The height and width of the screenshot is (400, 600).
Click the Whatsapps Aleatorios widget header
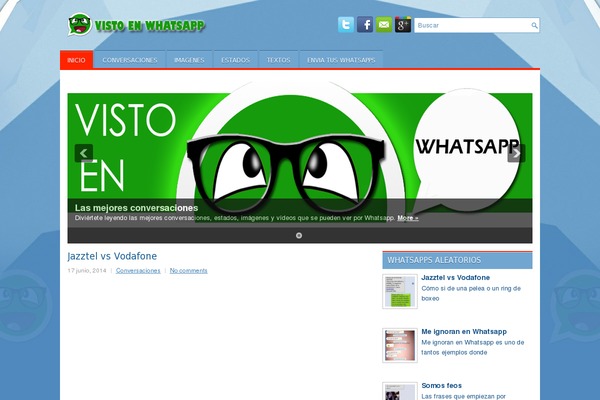[457, 260]
